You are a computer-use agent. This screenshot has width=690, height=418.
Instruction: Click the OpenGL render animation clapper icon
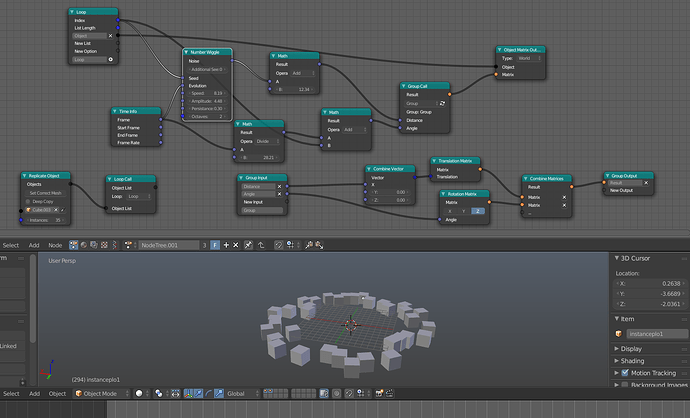point(389,393)
